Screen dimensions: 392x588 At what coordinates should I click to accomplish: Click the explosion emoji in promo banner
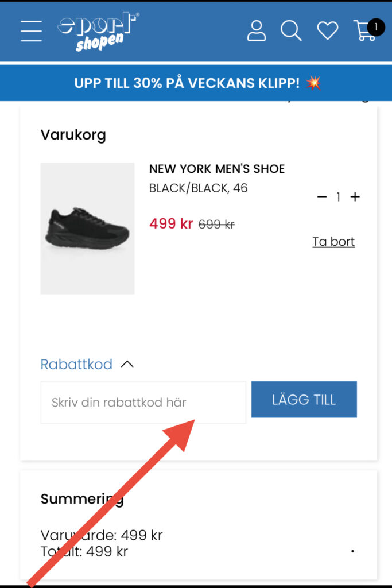click(313, 83)
